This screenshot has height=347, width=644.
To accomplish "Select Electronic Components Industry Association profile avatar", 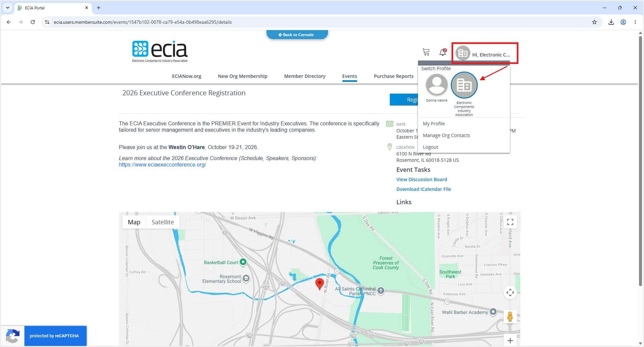I will 464,85.
